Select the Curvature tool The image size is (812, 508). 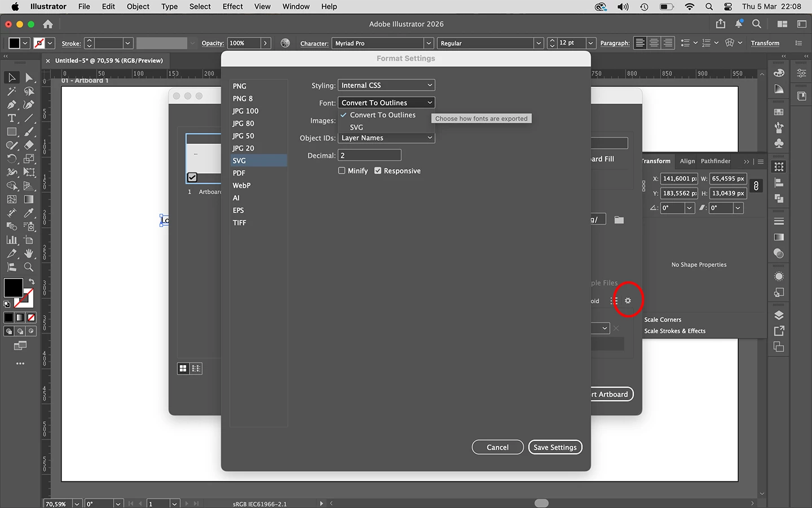tap(29, 104)
